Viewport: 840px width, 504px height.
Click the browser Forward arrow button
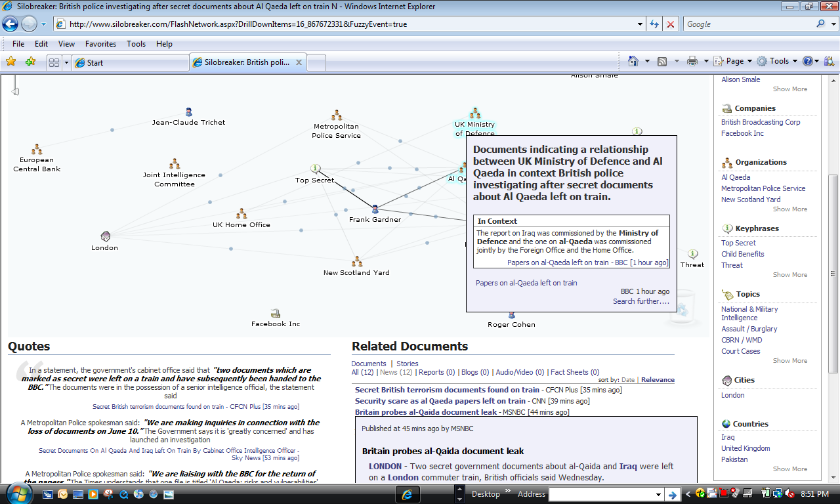pos(30,24)
